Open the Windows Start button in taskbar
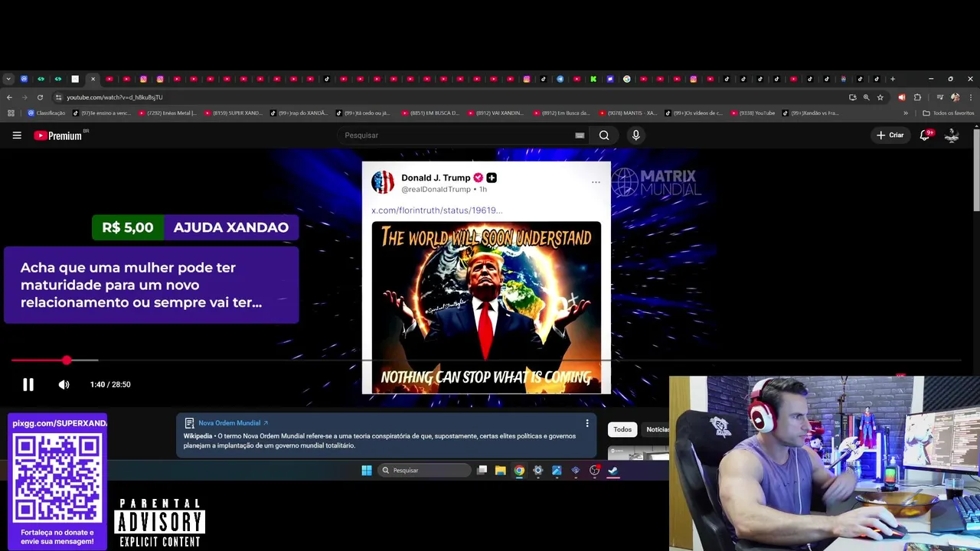This screenshot has width=980, height=551. click(367, 471)
